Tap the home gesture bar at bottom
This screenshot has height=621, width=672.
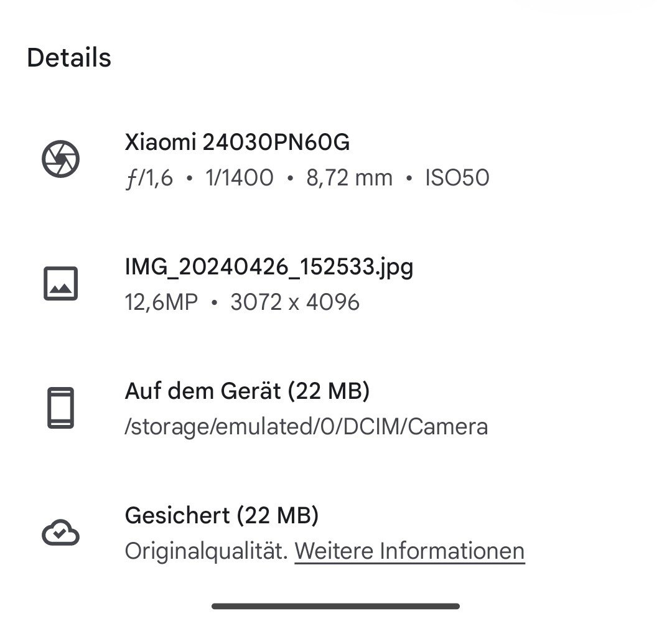335,605
